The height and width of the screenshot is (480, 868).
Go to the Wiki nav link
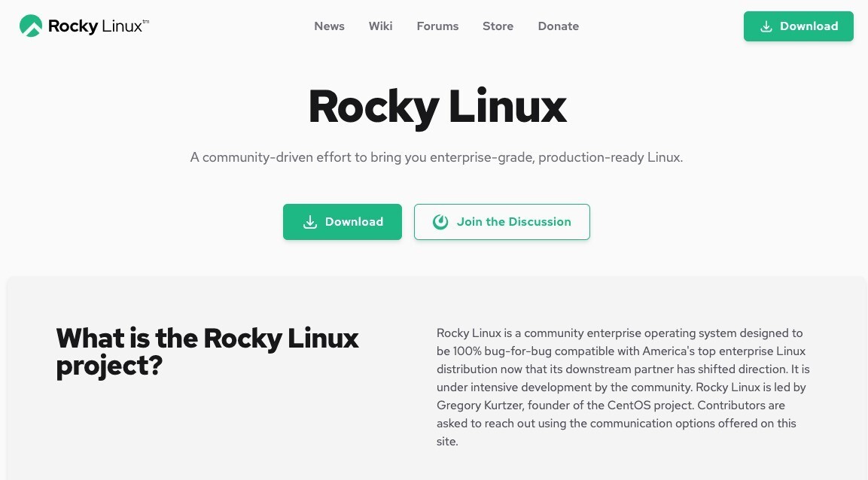click(x=380, y=26)
